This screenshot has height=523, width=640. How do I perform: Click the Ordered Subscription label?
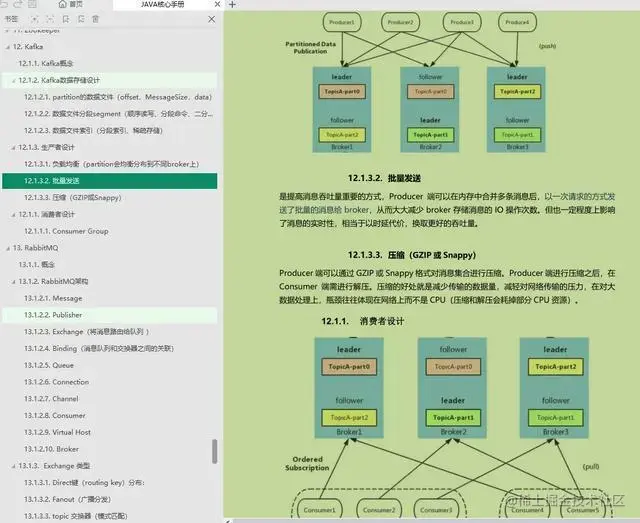(x=307, y=463)
